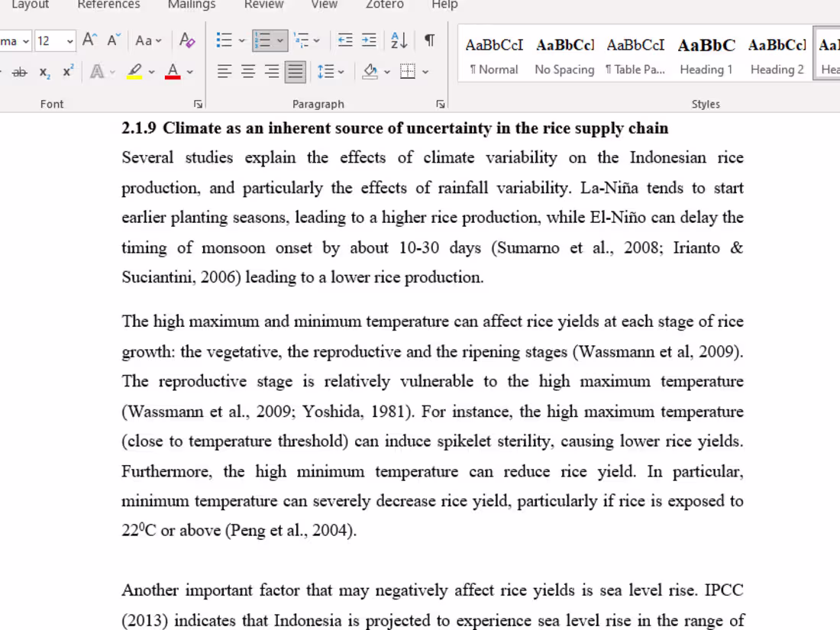
Task: Open the multilevel list menu
Action: [x=307, y=40]
